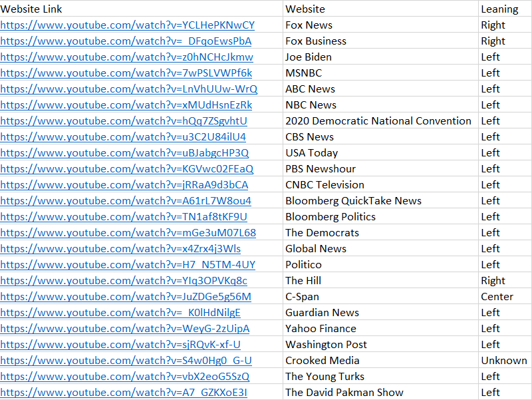Select the 'Bloomberg QuickTake News' cell
Viewport: 532px width, 400px height.
pos(380,200)
